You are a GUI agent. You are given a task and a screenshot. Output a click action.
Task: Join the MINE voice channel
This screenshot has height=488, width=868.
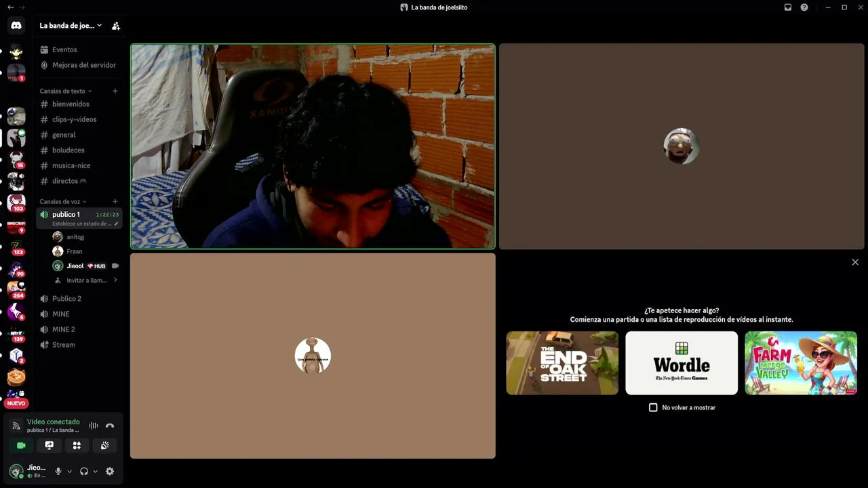click(x=79, y=314)
